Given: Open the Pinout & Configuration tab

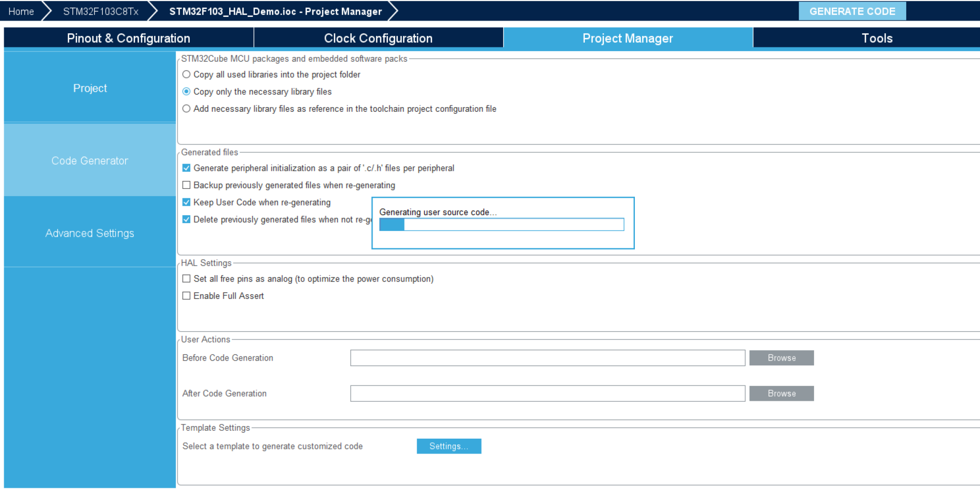Looking at the screenshot, I should click(x=129, y=38).
